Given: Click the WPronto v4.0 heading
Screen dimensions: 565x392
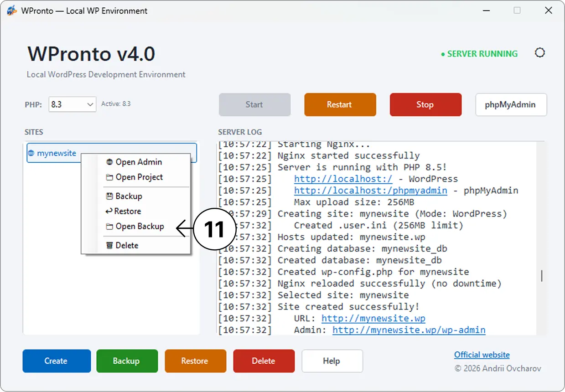Looking at the screenshot, I should coord(91,54).
